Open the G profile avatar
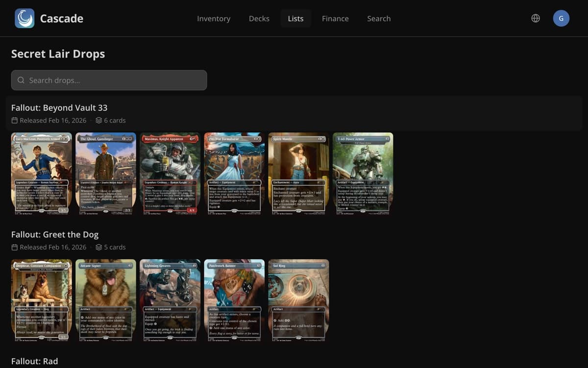 pos(561,18)
